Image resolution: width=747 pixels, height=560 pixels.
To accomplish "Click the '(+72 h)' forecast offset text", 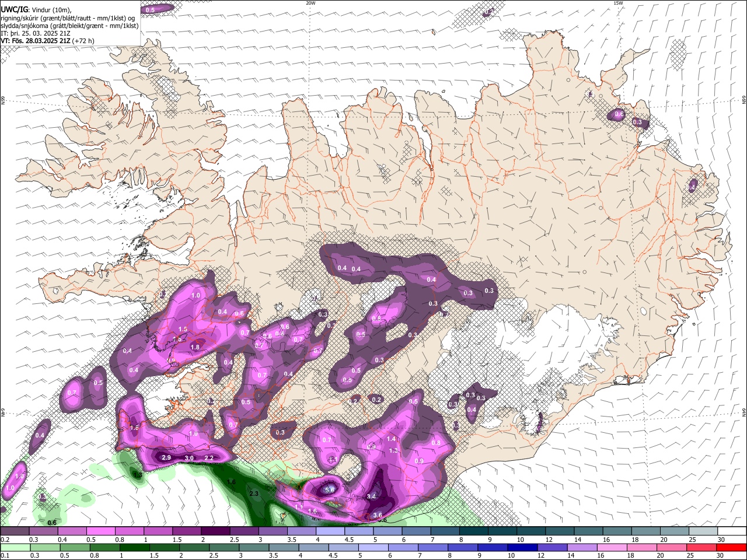I will tap(83, 41).
